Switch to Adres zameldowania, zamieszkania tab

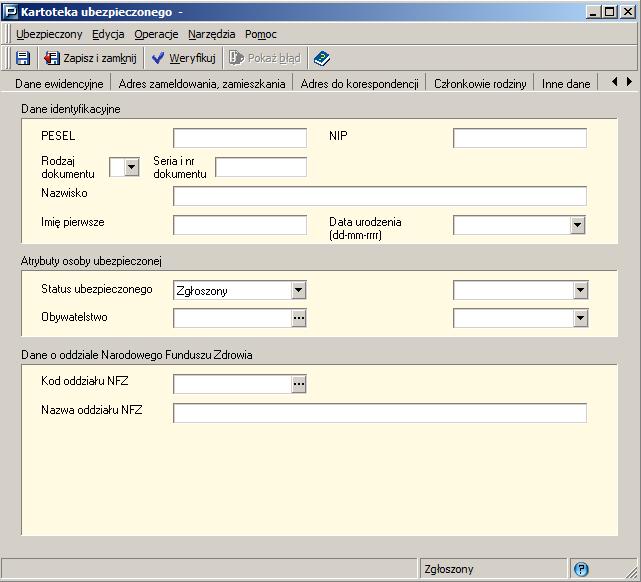pyautogui.click(x=202, y=84)
